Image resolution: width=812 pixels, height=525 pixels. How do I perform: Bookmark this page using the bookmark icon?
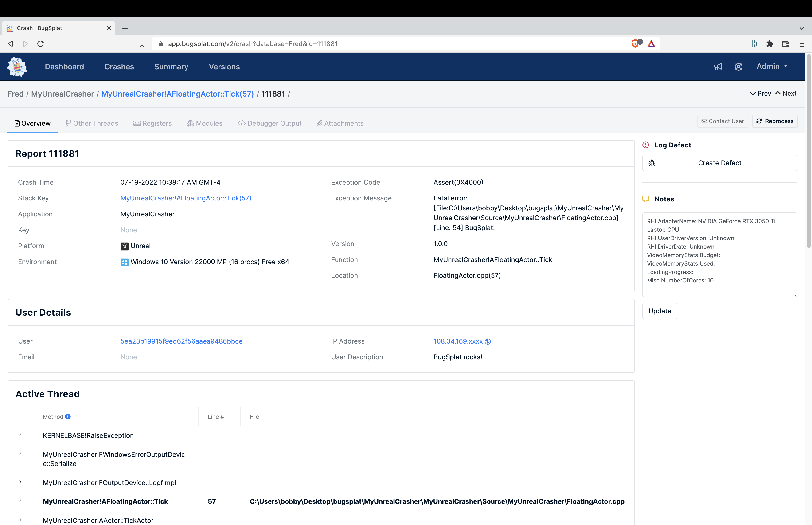(x=142, y=44)
